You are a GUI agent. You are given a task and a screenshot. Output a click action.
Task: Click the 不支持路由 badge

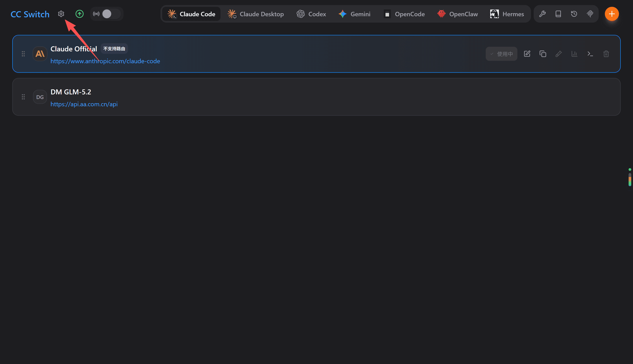pos(114,49)
